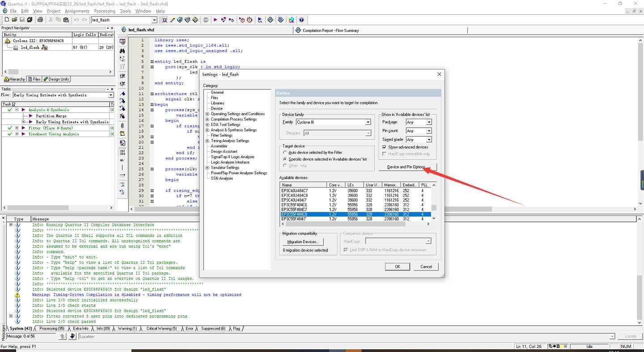Click the Start Analysis & Synthesis toolbar icon

[x=223, y=20]
